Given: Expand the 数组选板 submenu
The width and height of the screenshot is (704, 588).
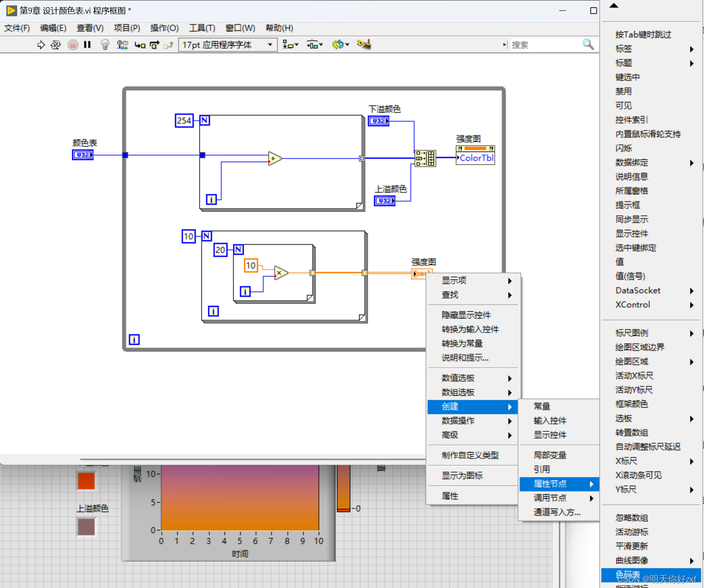Looking at the screenshot, I should (x=474, y=393).
